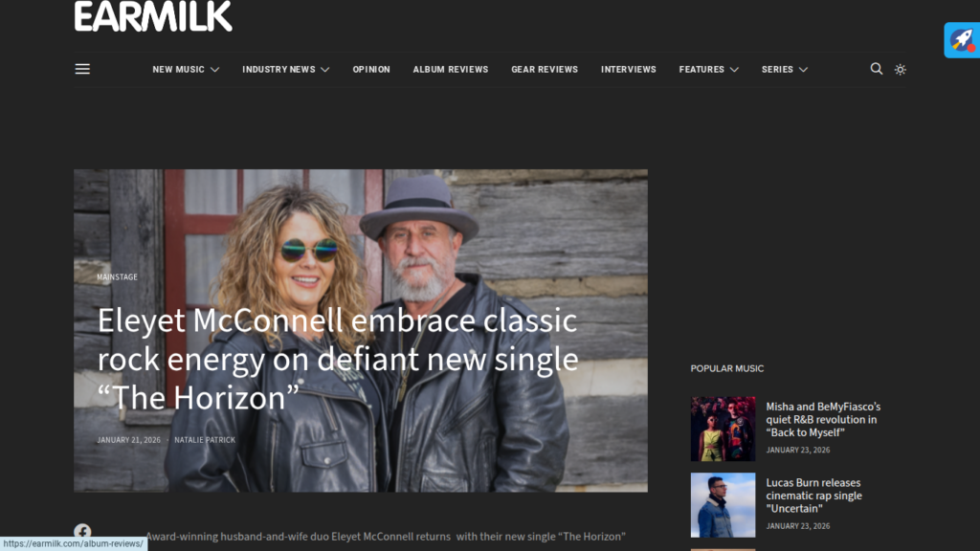Expand the Industry News dropdown
Viewport: 980px width, 551px height.
[285, 69]
